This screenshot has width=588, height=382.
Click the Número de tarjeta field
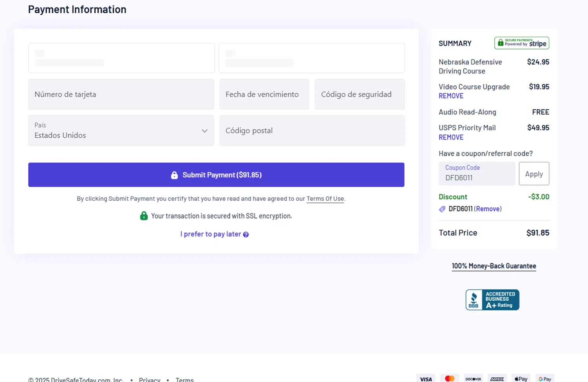tap(121, 94)
